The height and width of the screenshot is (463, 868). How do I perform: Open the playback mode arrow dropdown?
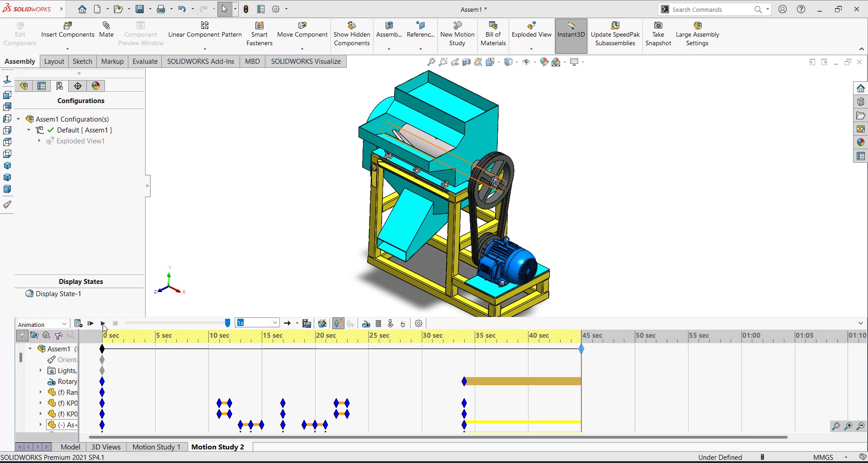tap(297, 323)
